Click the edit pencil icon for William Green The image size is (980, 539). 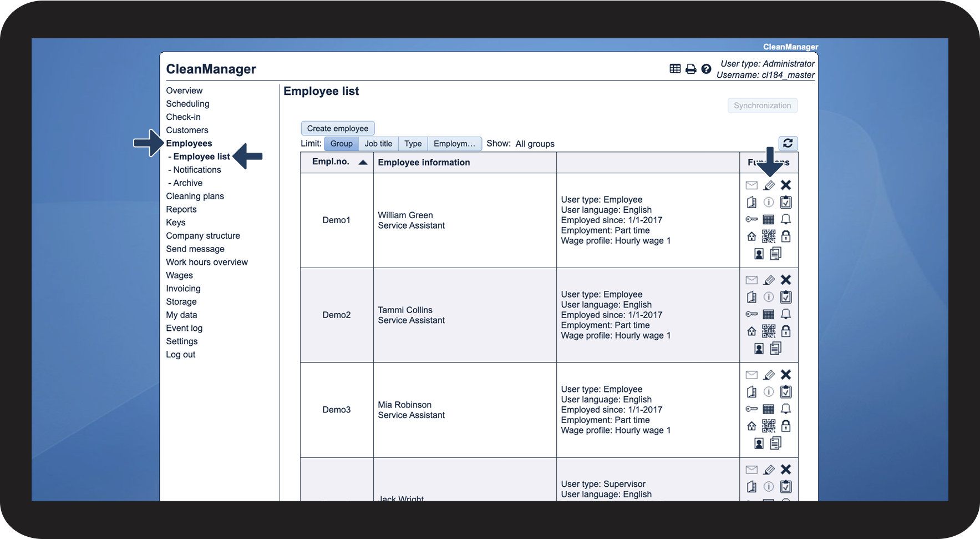coord(769,185)
